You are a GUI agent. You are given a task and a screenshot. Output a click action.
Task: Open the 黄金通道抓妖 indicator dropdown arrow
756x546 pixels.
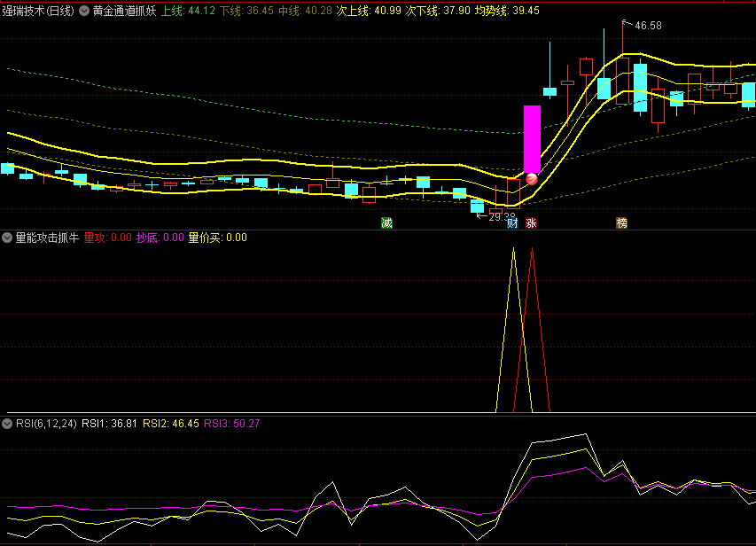coord(84,11)
